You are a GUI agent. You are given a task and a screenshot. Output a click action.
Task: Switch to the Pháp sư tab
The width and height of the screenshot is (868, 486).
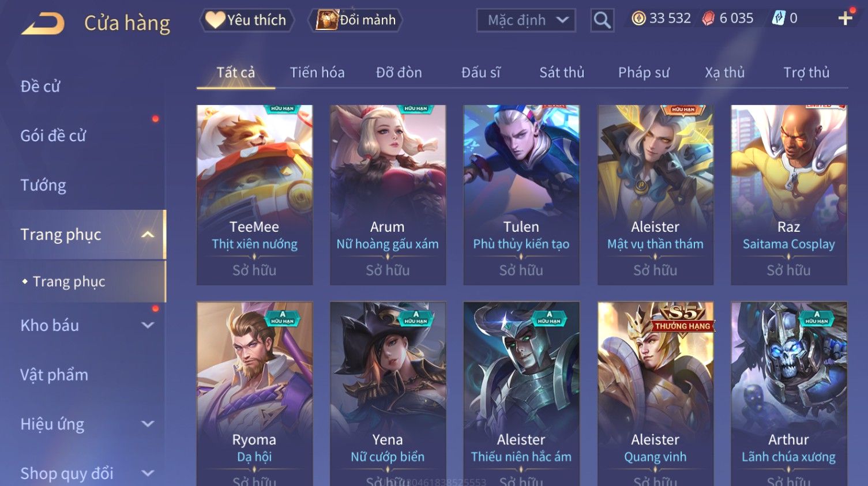pos(644,73)
